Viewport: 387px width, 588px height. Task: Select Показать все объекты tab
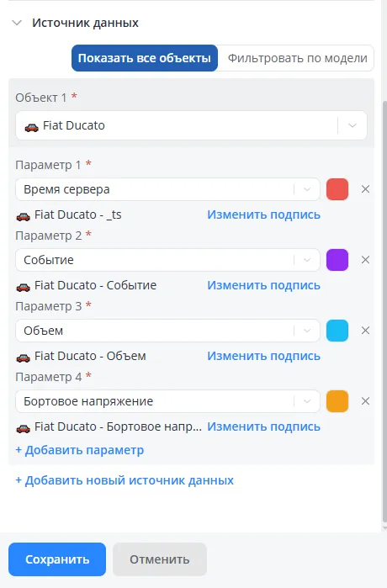145,58
